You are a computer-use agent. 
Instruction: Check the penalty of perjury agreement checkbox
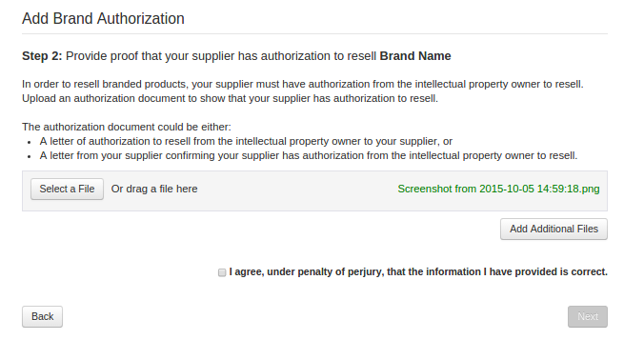point(222,272)
